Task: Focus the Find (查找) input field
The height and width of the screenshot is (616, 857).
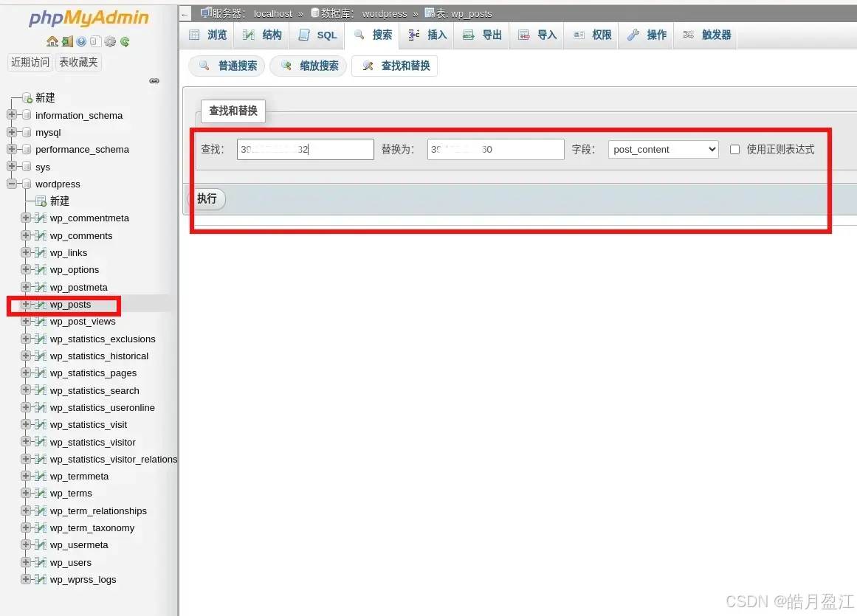Action: point(305,149)
